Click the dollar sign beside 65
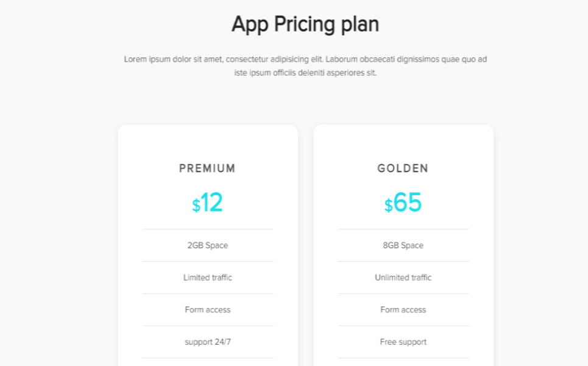Viewport: 588px width, 366px height. [x=388, y=206]
